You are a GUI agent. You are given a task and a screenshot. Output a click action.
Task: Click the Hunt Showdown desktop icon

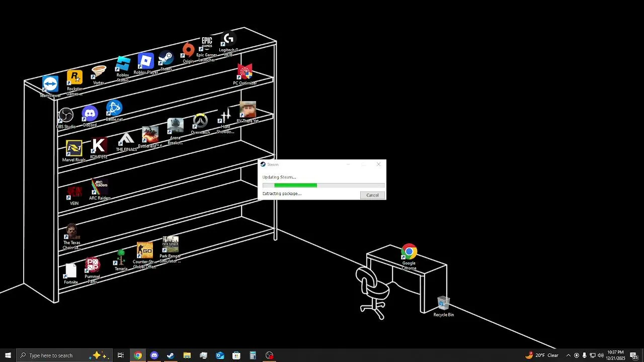point(225,121)
